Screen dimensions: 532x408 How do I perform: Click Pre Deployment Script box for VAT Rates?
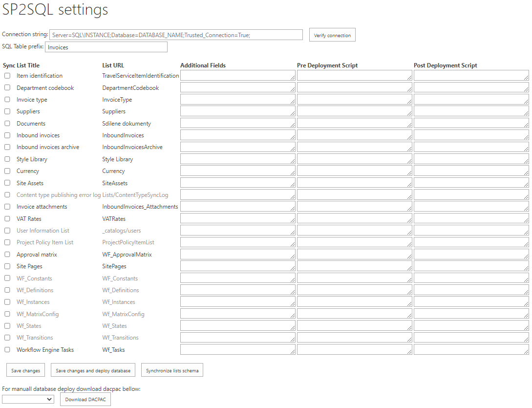pos(355,219)
